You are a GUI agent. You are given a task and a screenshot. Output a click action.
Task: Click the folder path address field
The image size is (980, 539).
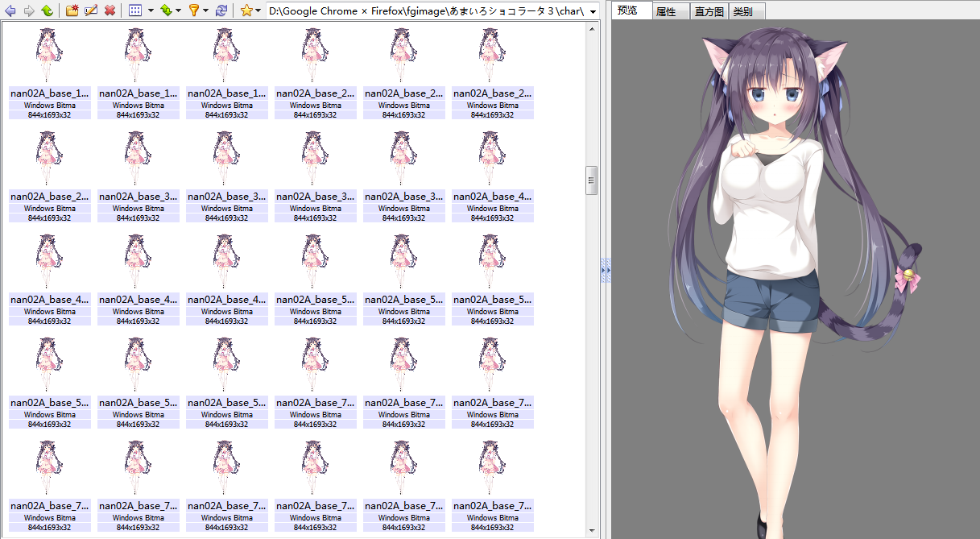click(427, 11)
